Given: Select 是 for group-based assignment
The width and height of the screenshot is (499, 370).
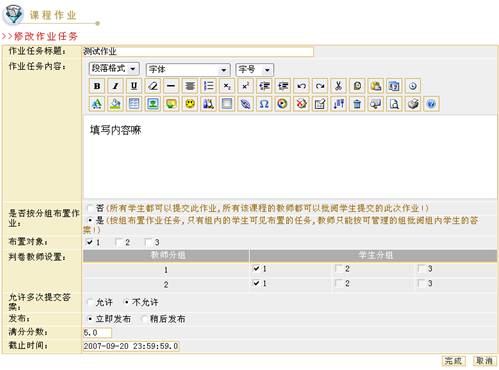Looking at the screenshot, I should coord(90,220).
